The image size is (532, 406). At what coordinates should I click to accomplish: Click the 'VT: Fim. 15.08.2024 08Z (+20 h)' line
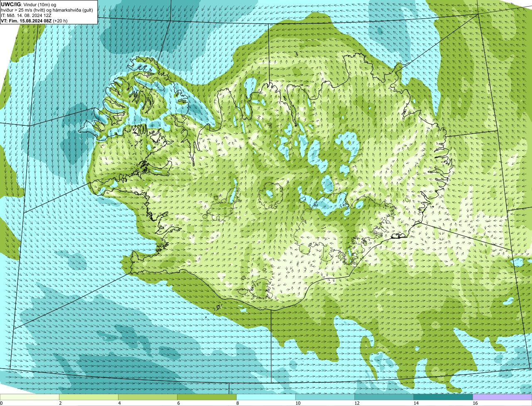pyautogui.click(x=34, y=21)
